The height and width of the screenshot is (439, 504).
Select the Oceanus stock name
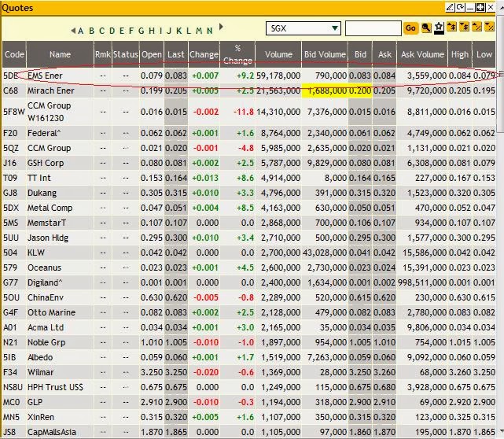point(44,267)
